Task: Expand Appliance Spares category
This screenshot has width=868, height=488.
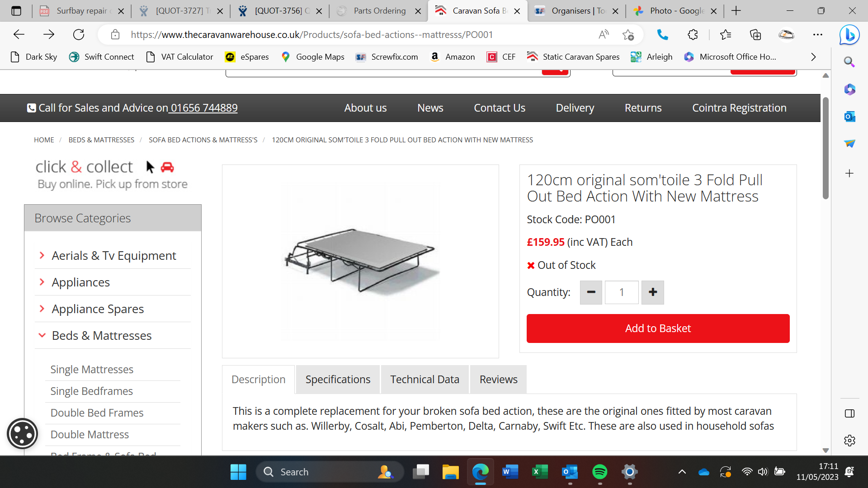Action: (x=97, y=309)
